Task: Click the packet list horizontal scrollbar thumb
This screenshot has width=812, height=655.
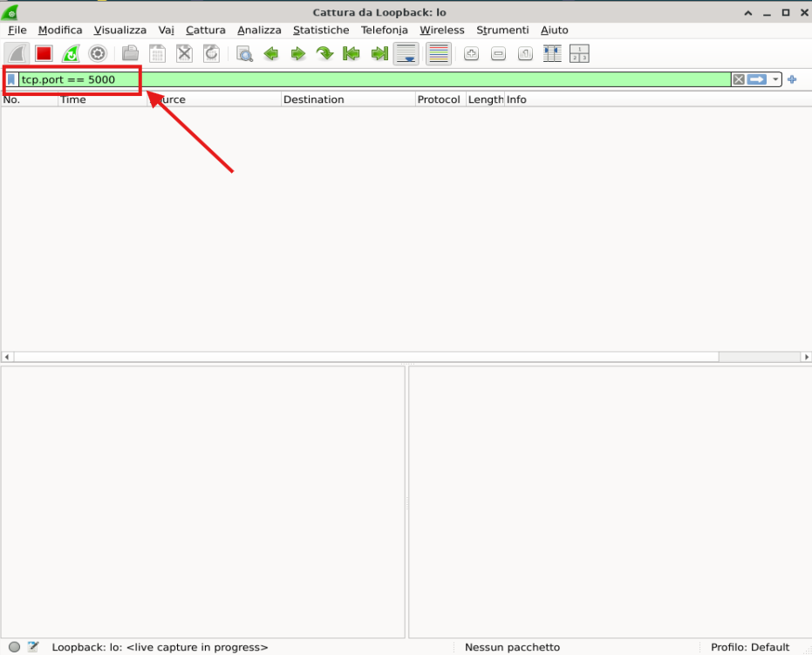Action: click(x=366, y=357)
